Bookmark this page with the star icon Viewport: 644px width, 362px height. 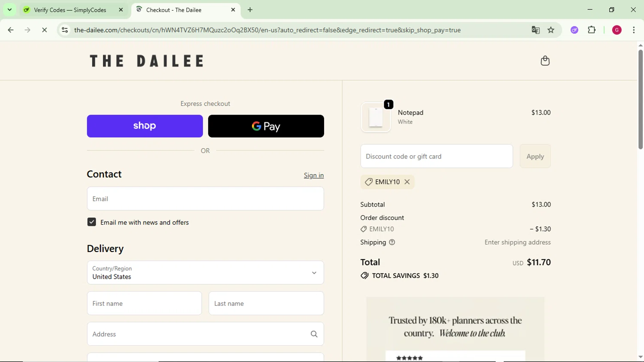(551, 30)
